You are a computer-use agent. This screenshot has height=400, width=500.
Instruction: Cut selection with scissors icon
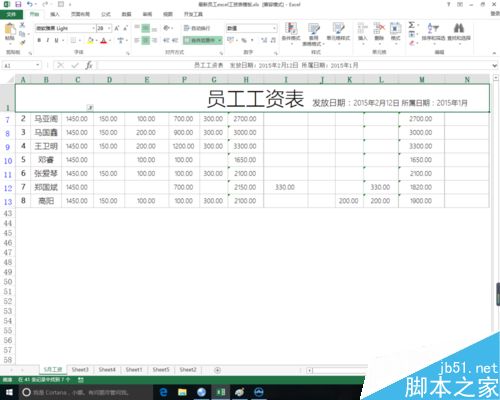tap(22, 25)
